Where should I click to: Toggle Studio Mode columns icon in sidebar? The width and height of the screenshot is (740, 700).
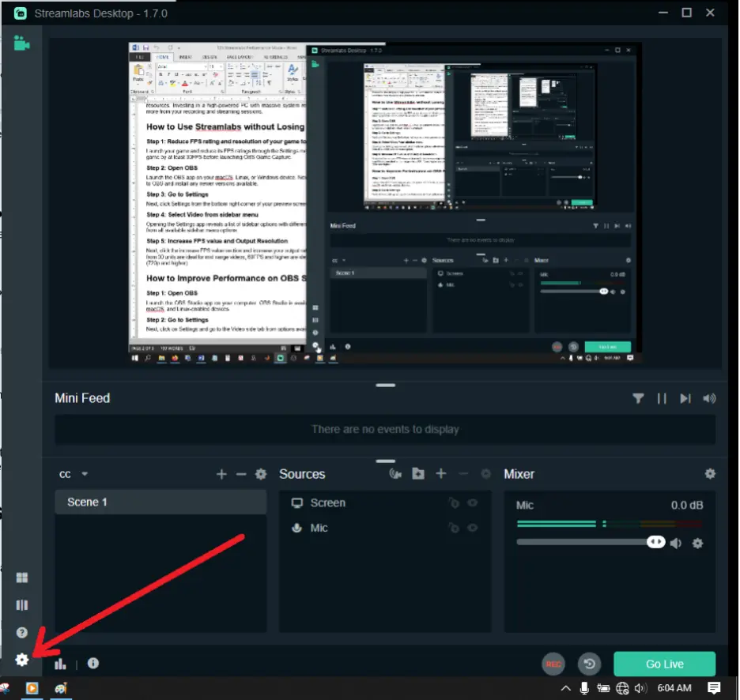pos(21,605)
